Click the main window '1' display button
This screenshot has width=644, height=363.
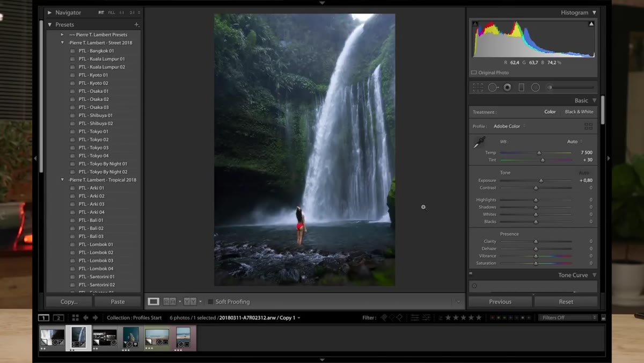pyautogui.click(x=44, y=318)
